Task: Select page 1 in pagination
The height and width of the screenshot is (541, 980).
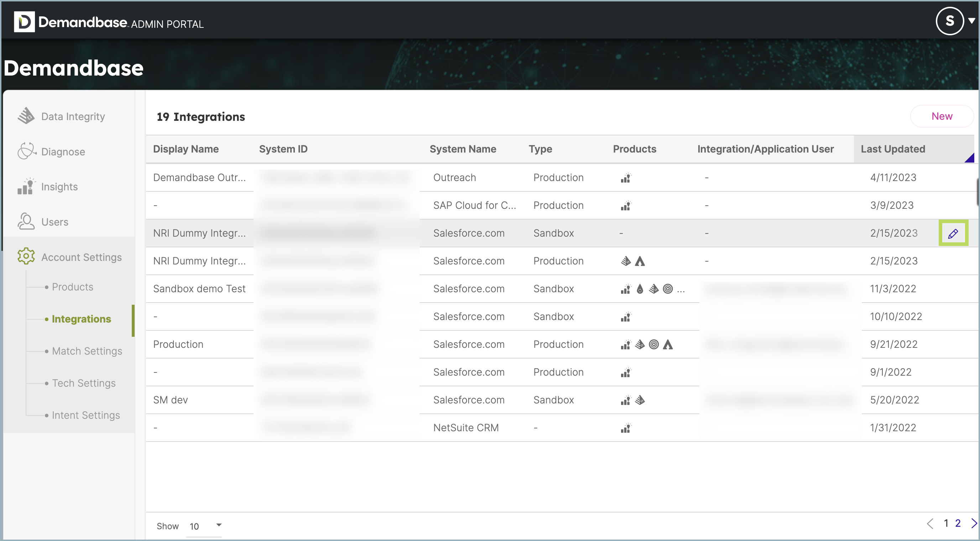Action: pyautogui.click(x=946, y=523)
